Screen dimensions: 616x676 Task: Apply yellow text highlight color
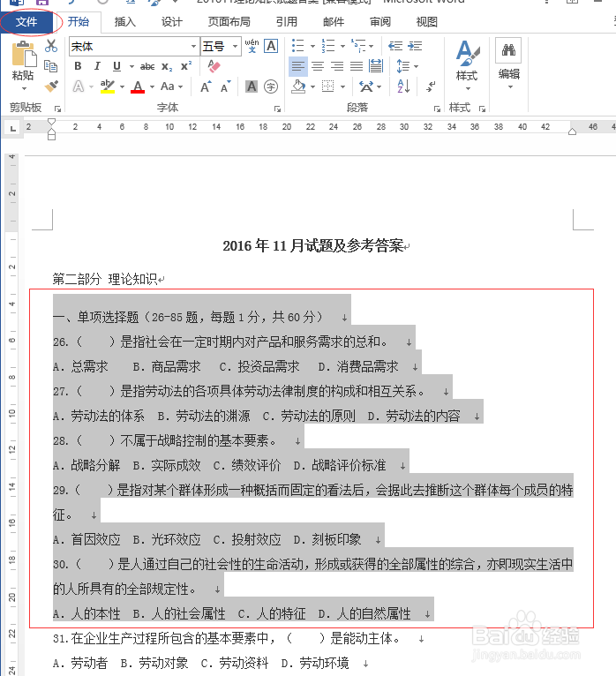(x=108, y=86)
